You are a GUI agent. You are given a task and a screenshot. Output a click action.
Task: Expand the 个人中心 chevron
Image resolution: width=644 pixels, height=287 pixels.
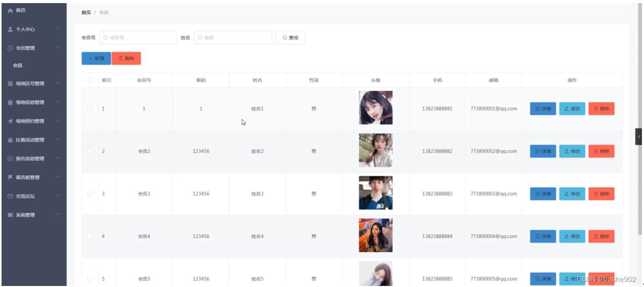tap(58, 29)
